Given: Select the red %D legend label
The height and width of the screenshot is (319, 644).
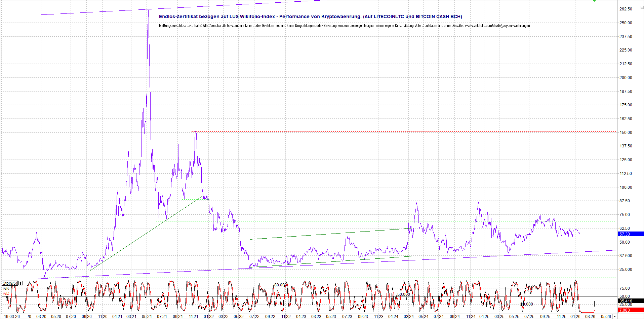Looking at the screenshot, I should pos(6,293).
